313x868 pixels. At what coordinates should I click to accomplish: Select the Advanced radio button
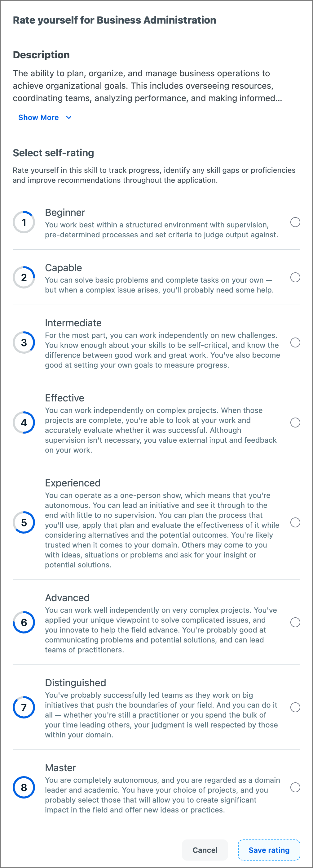(295, 622)
